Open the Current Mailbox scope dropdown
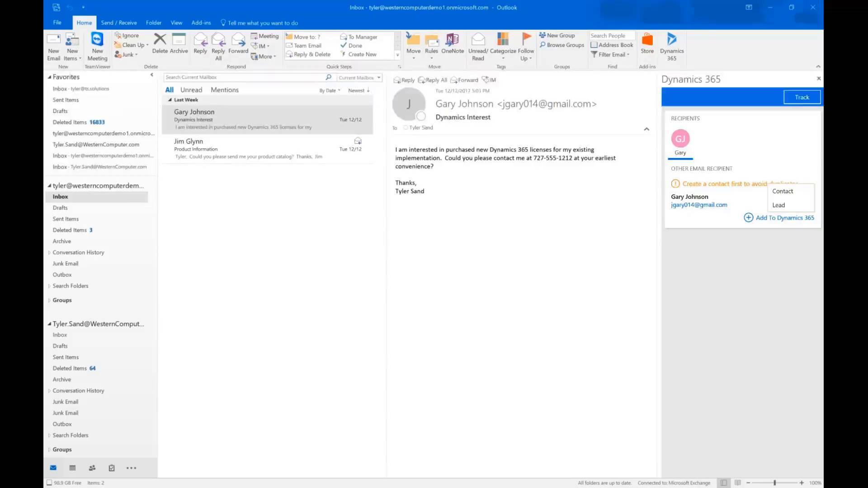 click(x=359, y=77)
